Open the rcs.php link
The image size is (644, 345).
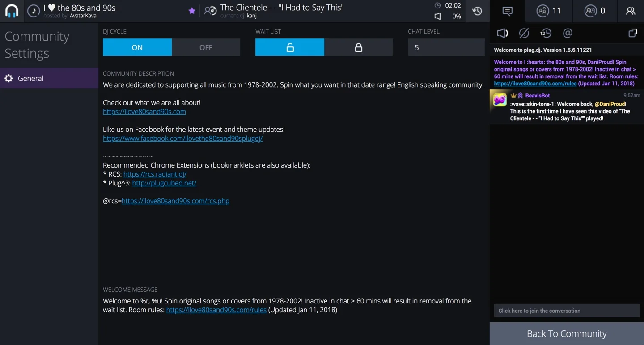175,201
